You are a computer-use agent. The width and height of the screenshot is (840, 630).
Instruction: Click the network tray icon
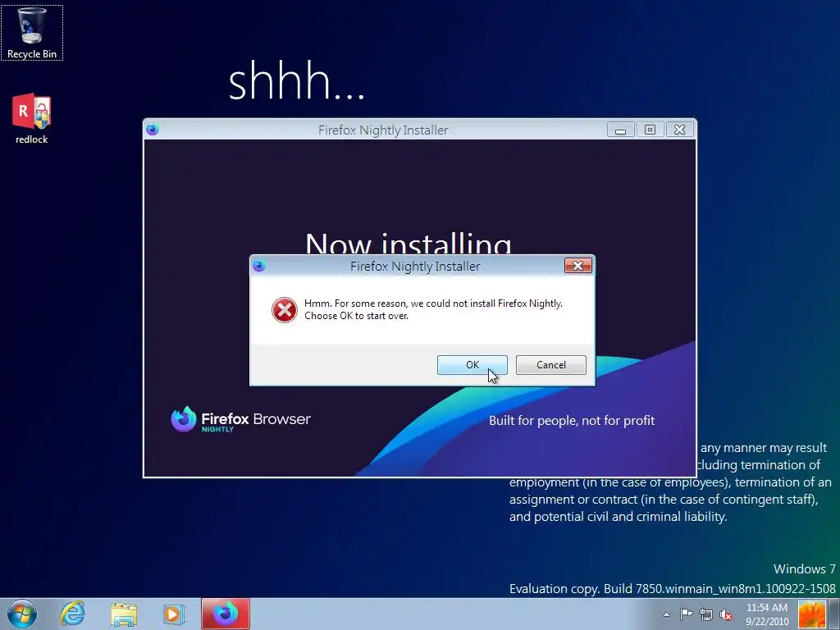tap(706, 614)
